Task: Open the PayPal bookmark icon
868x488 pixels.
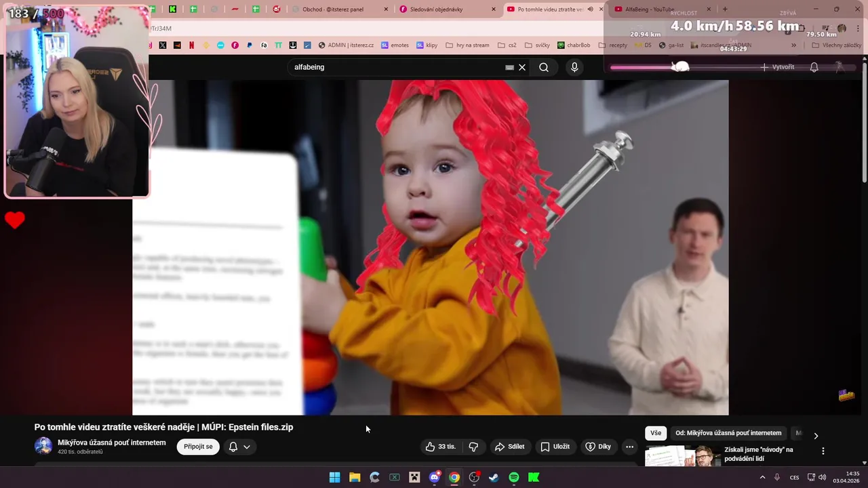Action: [250, 45]
